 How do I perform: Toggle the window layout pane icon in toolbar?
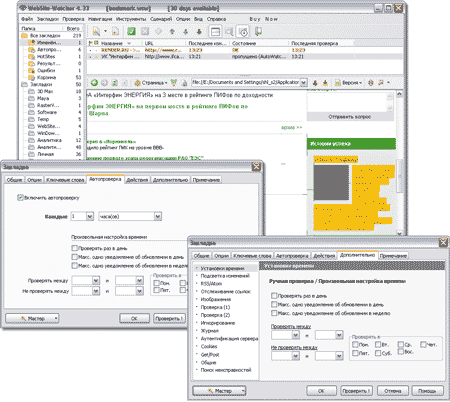(216, 32)
